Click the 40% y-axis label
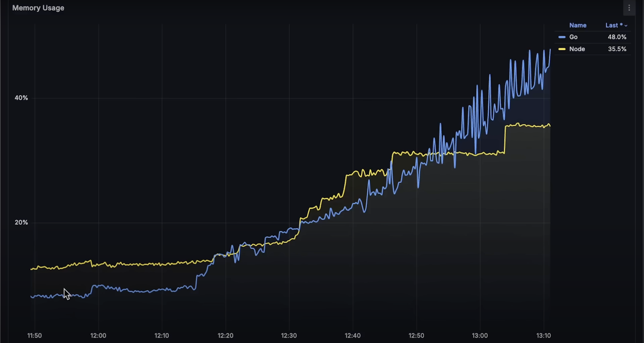The height and width of the screenshot is (343, 644). point(21,98)
